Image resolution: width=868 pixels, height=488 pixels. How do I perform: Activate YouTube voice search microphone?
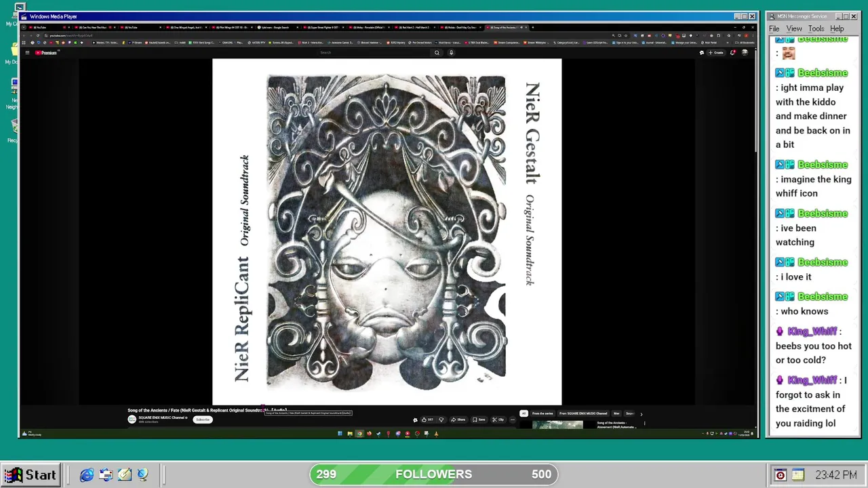coord(451,52)
